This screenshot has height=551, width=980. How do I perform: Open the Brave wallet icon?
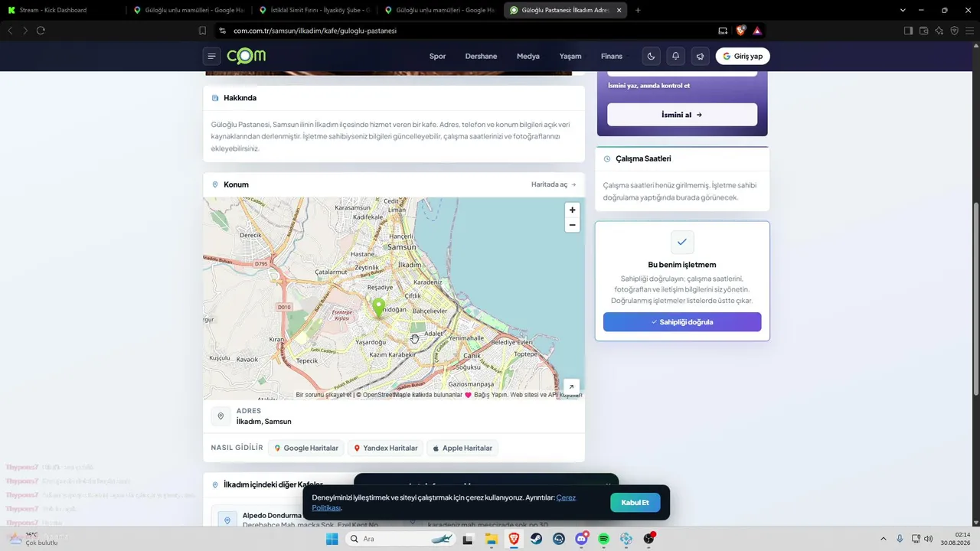tap(923, 31)
